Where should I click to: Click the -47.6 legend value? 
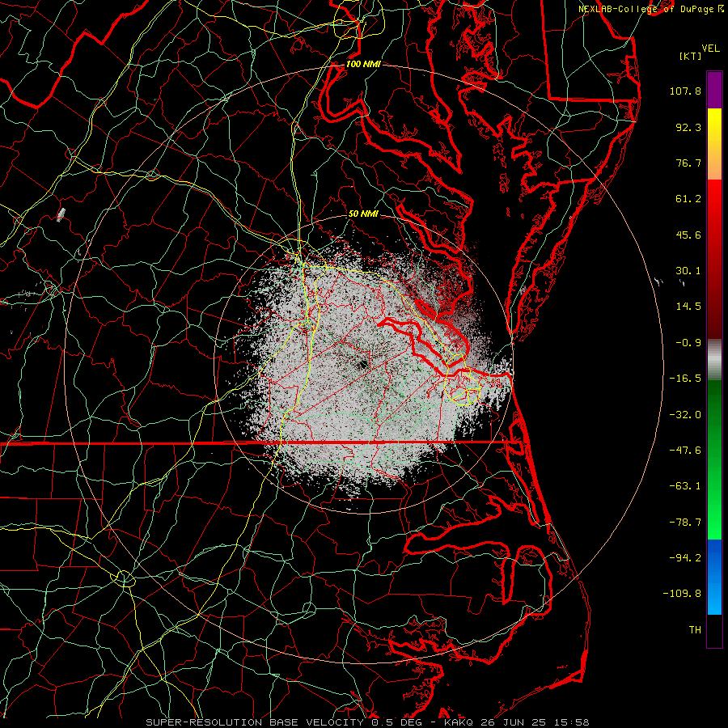[685, 451]
